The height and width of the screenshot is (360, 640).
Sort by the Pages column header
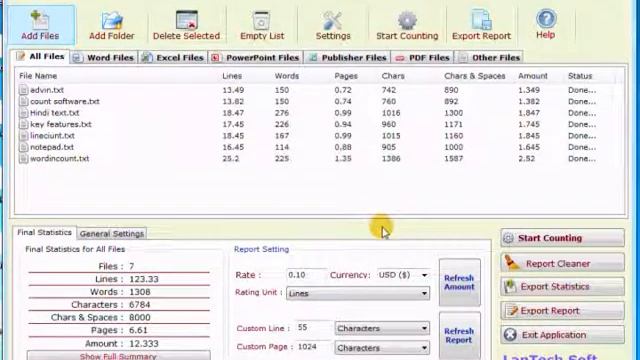coord(346,76)
